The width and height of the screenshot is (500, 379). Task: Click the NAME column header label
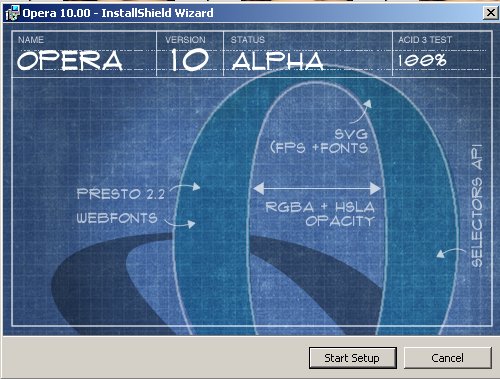point(31,40)
